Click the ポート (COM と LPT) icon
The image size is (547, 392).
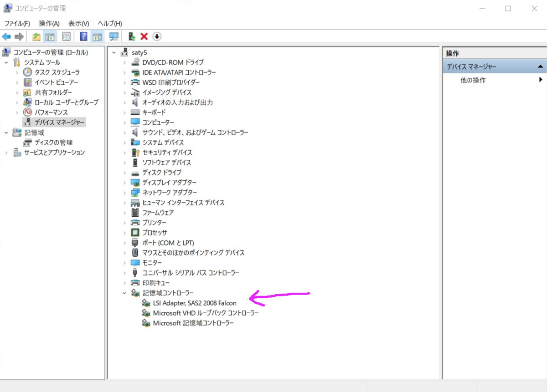pos(135,243)
